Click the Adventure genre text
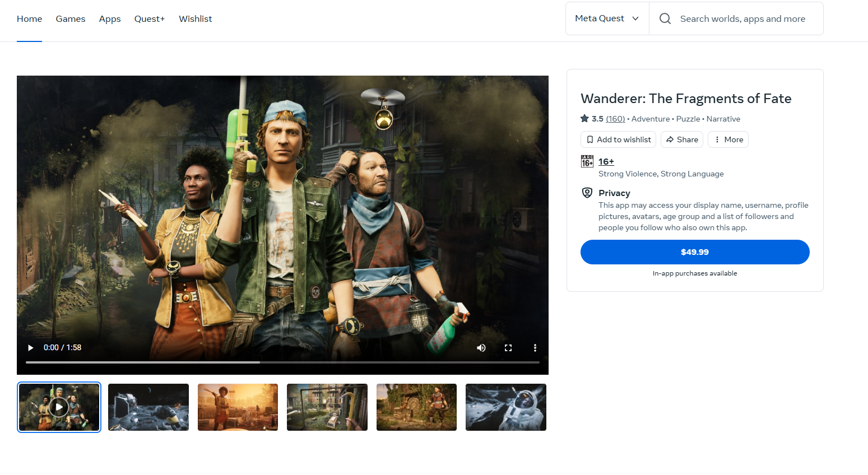 pyautogui.click(x=651, y=119)
